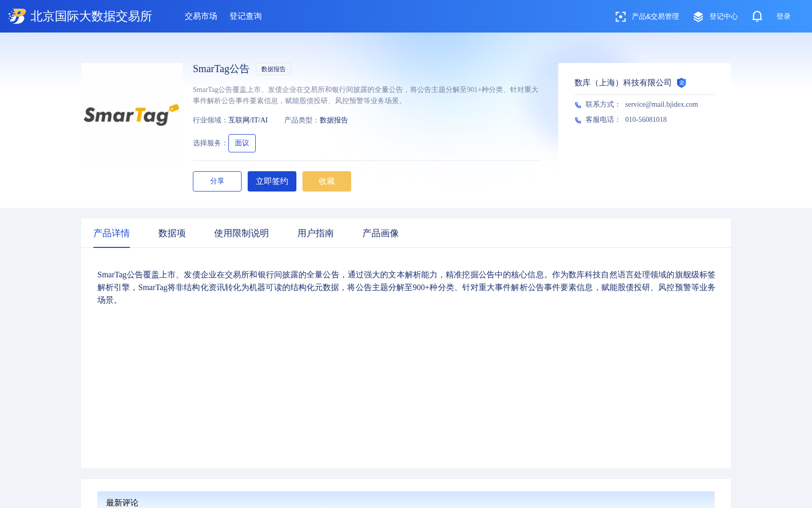Open the 使用限制说明 tab
This screenshot has width=812, height=508.
[242, 233]
